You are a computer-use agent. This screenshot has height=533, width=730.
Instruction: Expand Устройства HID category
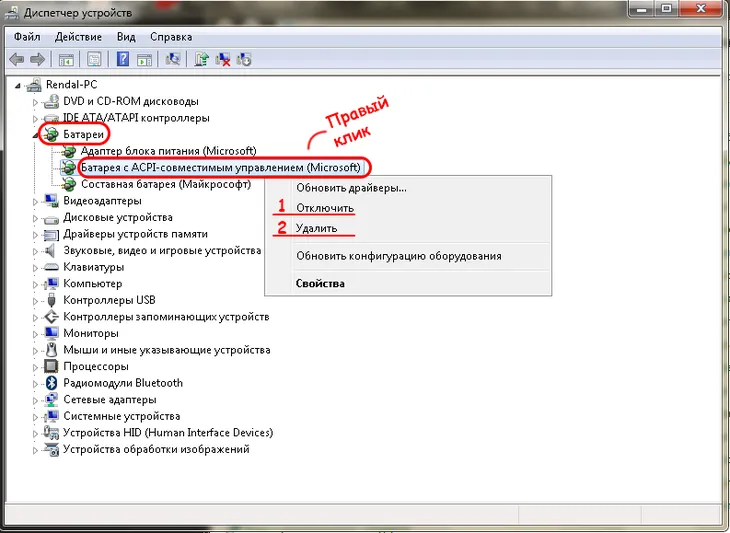click(x=35, y=433)
